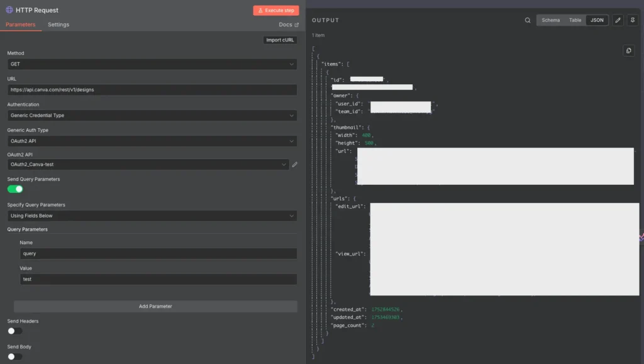
Task: Click the "view_url" key in output
Action: (x=350, y=254)
